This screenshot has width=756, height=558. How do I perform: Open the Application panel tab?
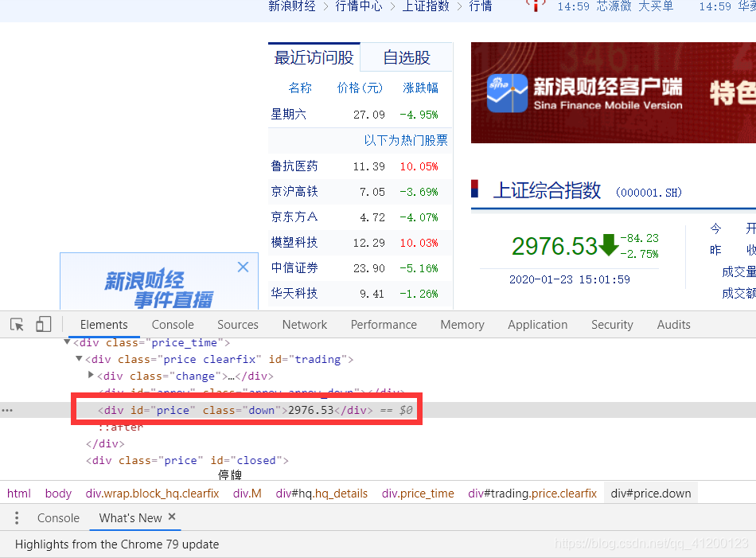point(538,325)
